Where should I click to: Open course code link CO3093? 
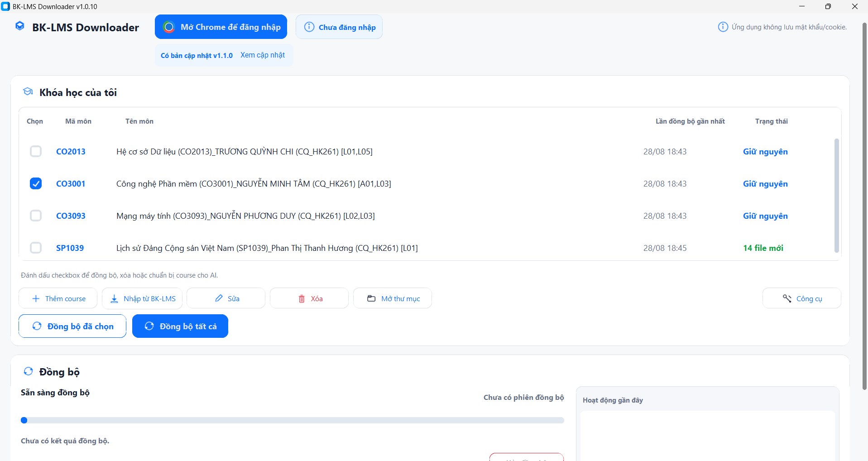point(71,216)
